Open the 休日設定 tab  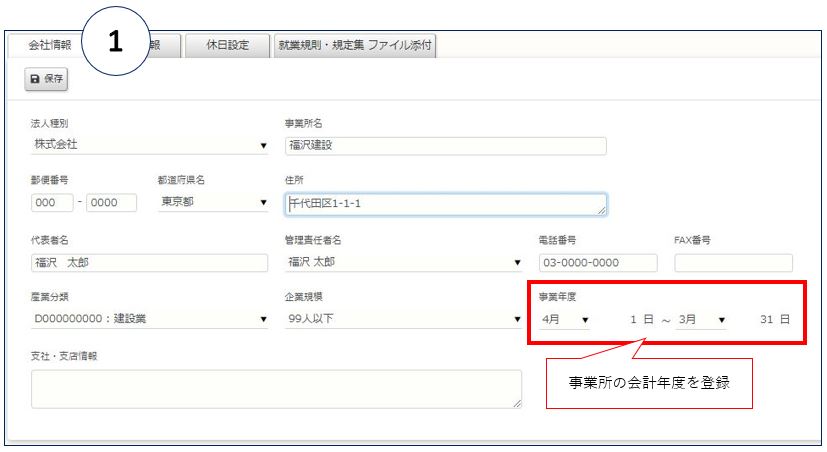(228, 46)
